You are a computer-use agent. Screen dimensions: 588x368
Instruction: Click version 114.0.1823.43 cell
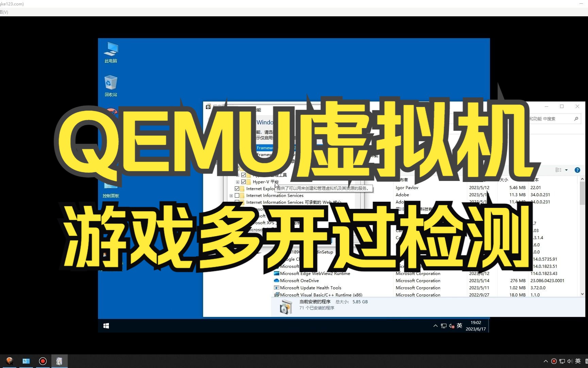coord(544,274)
